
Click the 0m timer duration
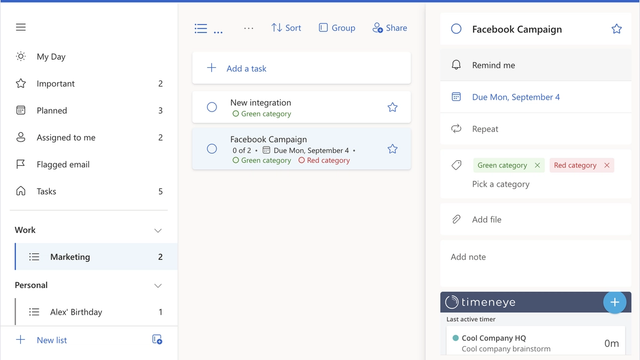[x=611, y=344]
